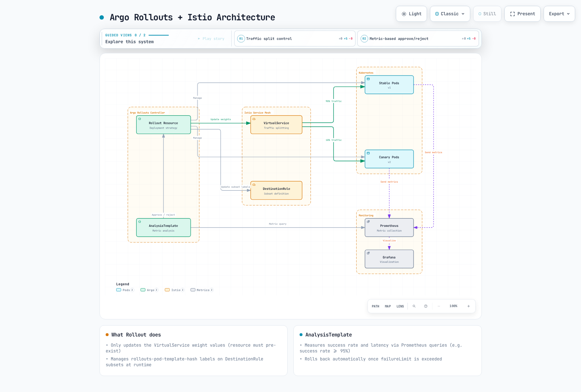Click the 'Update weights' edge label
The image size is (581, 392).
tap(220, 119)
